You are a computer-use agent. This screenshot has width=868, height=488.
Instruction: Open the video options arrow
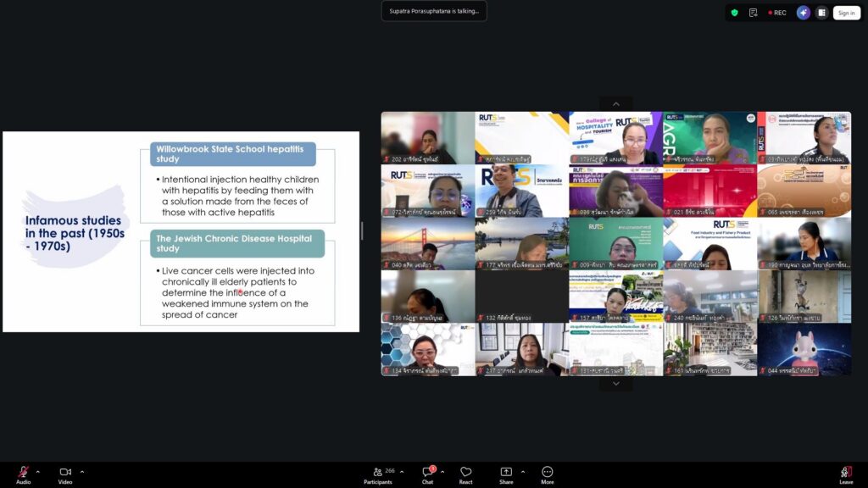point(81,472)
